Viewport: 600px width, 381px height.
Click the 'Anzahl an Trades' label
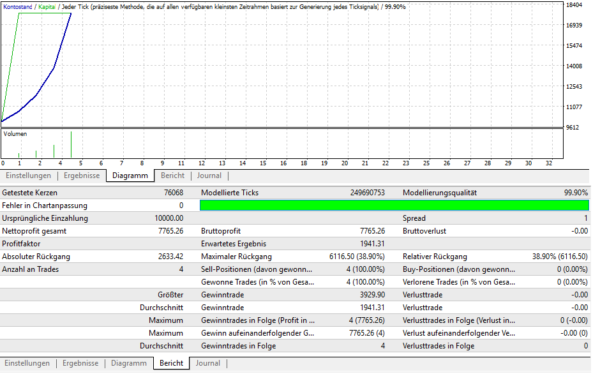pyautogui.click(x=30, y=269)
